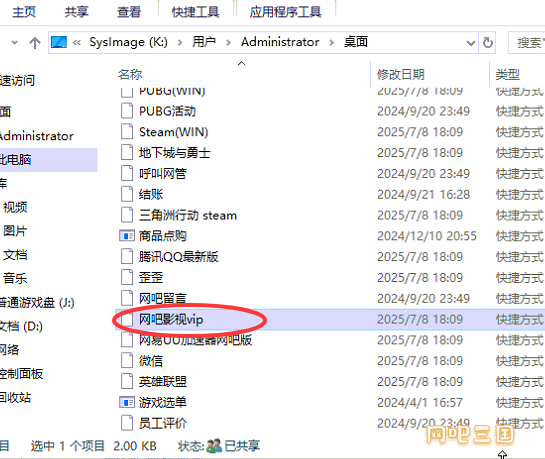
Task: Click date 2024/12/10 20:55 of 商品点购
Action: point(427,236)
